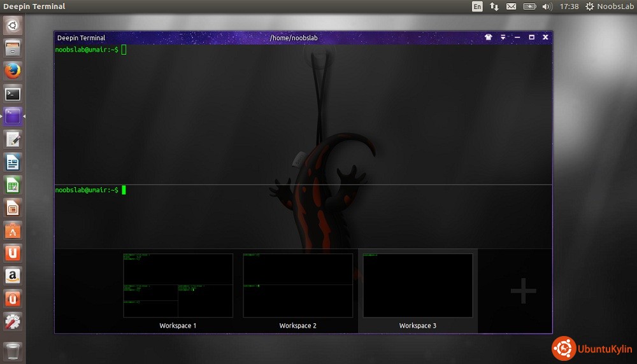Open LibreOffice Calc spreadsheet icon
Screen dimensions: 637x364
click(13, 185)
